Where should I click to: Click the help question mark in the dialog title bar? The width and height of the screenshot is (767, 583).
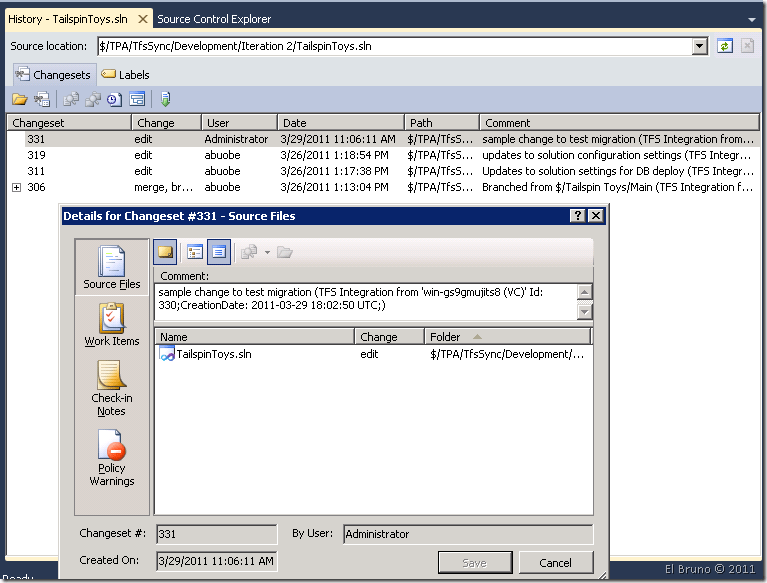click(577, 216)
